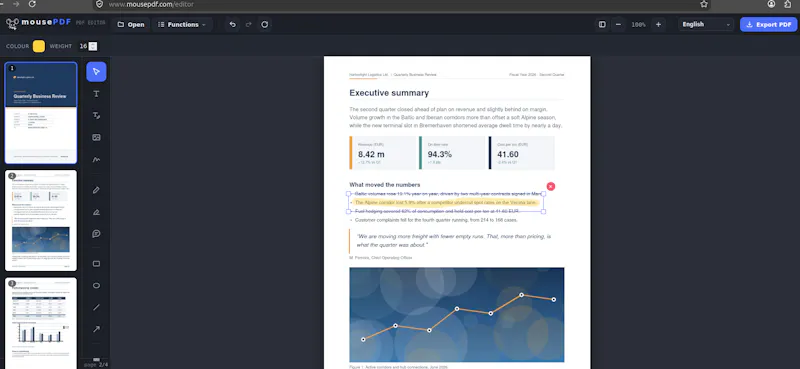Click struck-through Fuel hedging line
Screen dimensions: 800x369
pyautogui.click(x=437, y=211)
